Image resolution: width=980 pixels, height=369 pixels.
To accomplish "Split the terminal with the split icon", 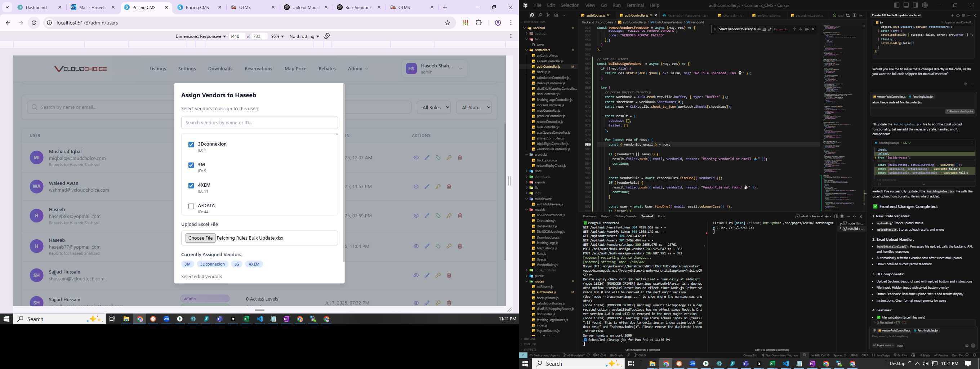I will [836, 217].
